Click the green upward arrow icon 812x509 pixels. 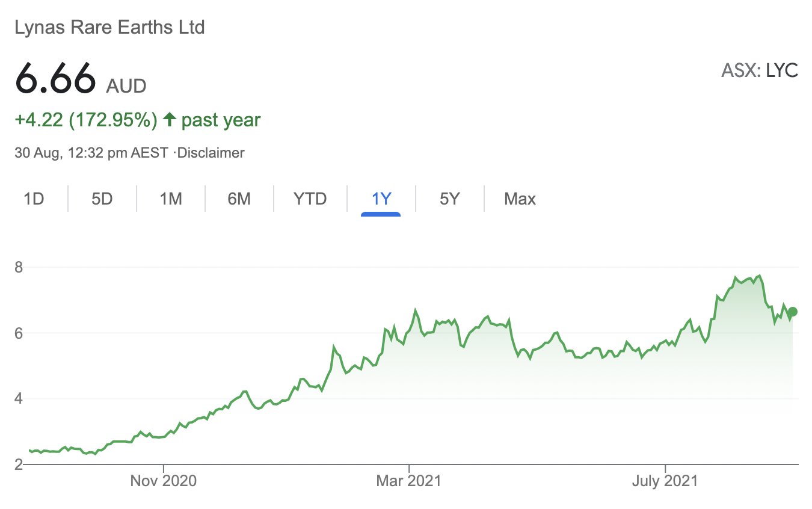[170, 120]
